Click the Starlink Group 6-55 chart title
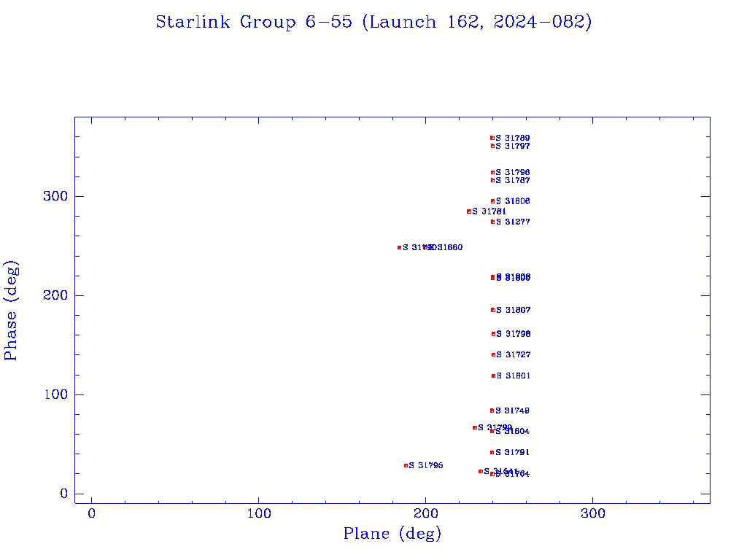This screenshot has width=747, height=560. click(373, 22)
